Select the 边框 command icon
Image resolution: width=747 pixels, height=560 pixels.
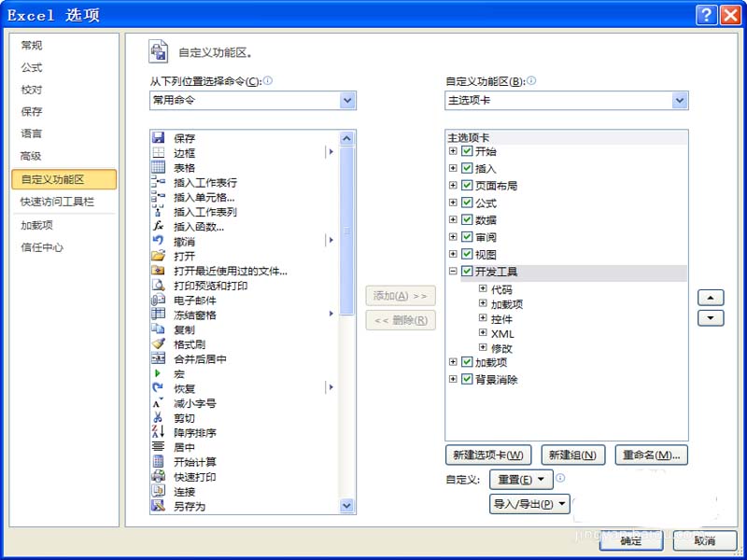tap(158, 153)
